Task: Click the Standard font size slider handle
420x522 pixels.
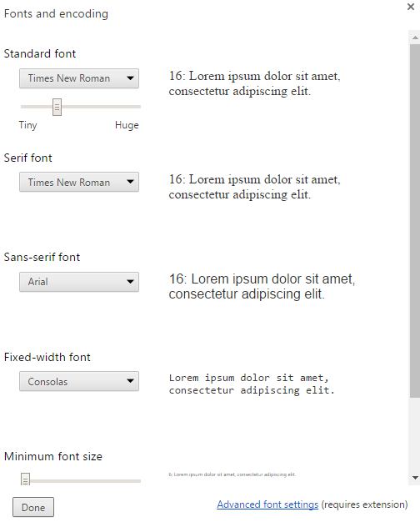Action: click(57, 107)
